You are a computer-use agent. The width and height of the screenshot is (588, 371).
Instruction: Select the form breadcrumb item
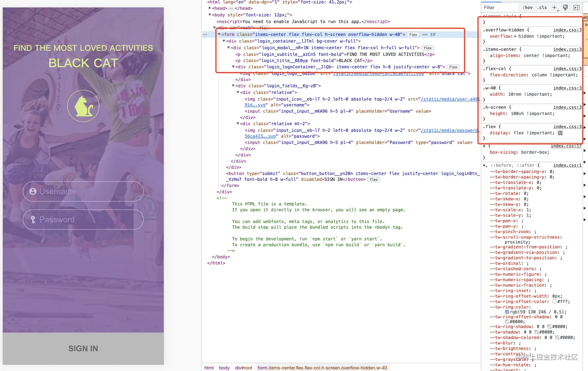[x=322, y=368]
